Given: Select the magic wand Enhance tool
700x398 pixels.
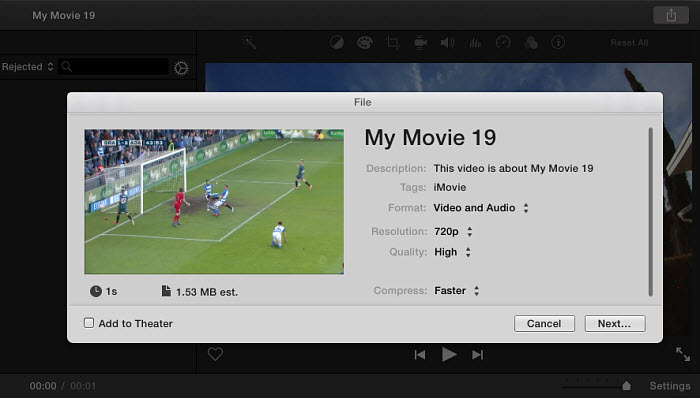Looking at the screenshot, I should tap(249, 42).
